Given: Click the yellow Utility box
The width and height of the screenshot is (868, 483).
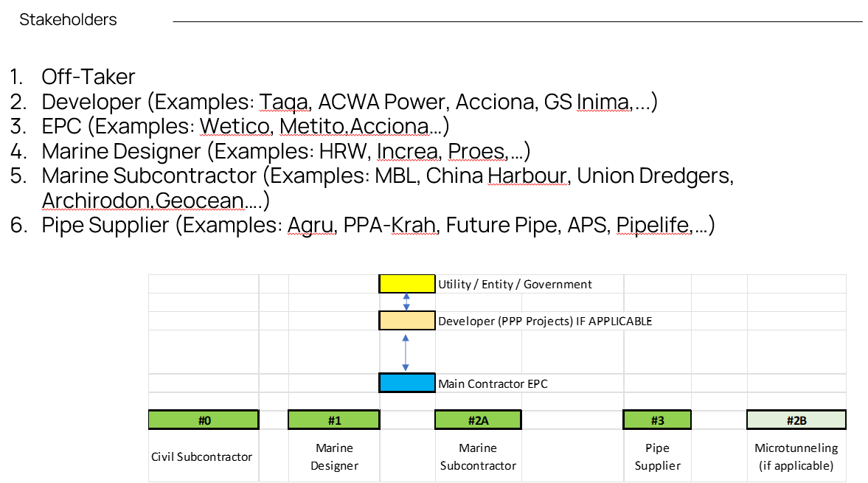Looking at the screenshot, I should (x=407, y=284).
